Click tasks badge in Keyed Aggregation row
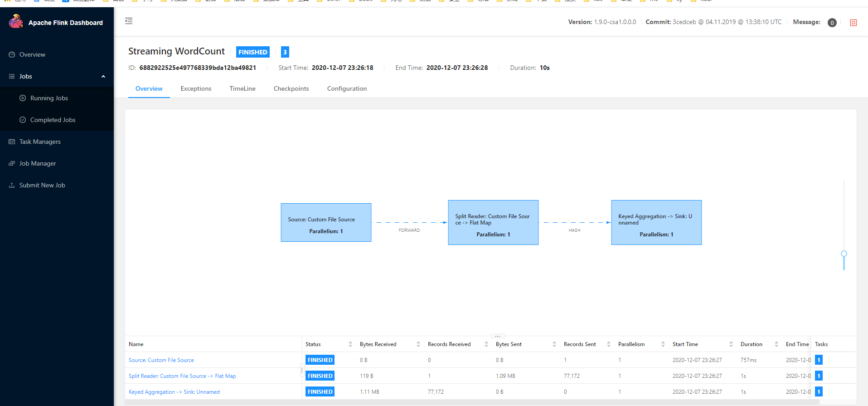 click(819, 391)
